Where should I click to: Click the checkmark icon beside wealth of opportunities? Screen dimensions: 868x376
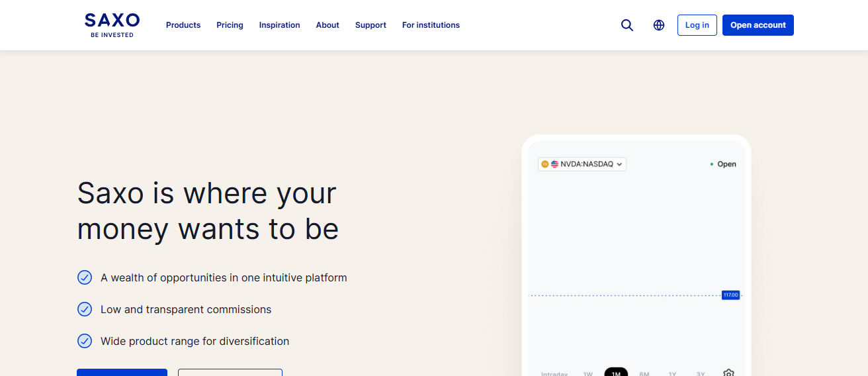[x=85, y=277]
